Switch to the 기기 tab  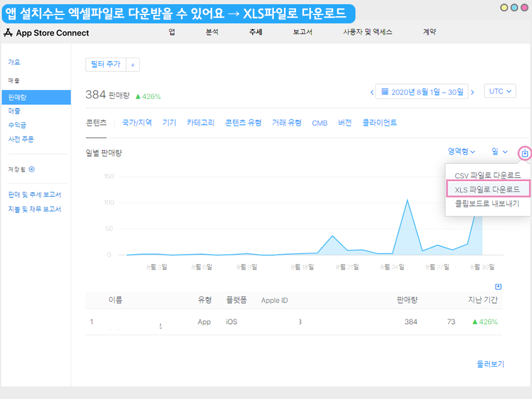169,122
